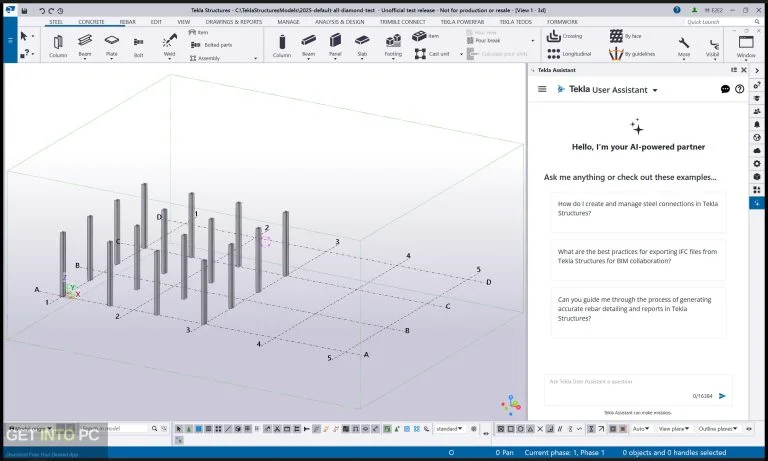The width and height of the screenshot is (768, 461).
Task: Collapse side pane chevron arrow
Action: pyautogui.click(x=757, y=71)
